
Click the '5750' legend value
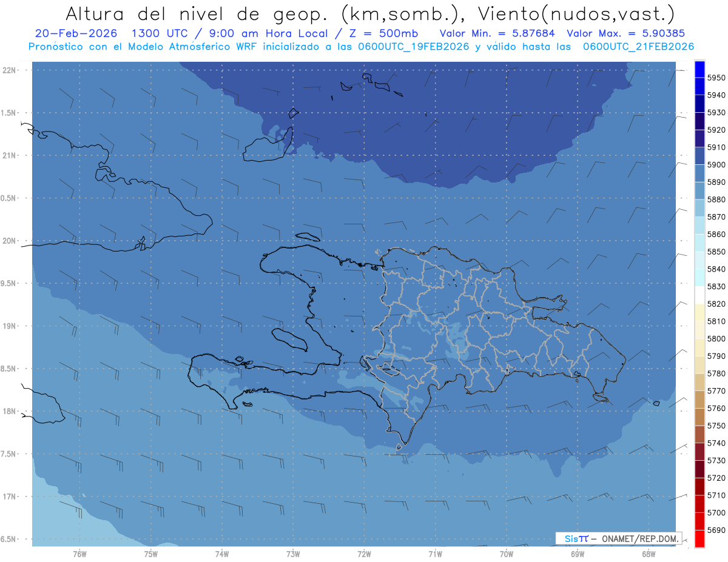[x=716, y=426]
